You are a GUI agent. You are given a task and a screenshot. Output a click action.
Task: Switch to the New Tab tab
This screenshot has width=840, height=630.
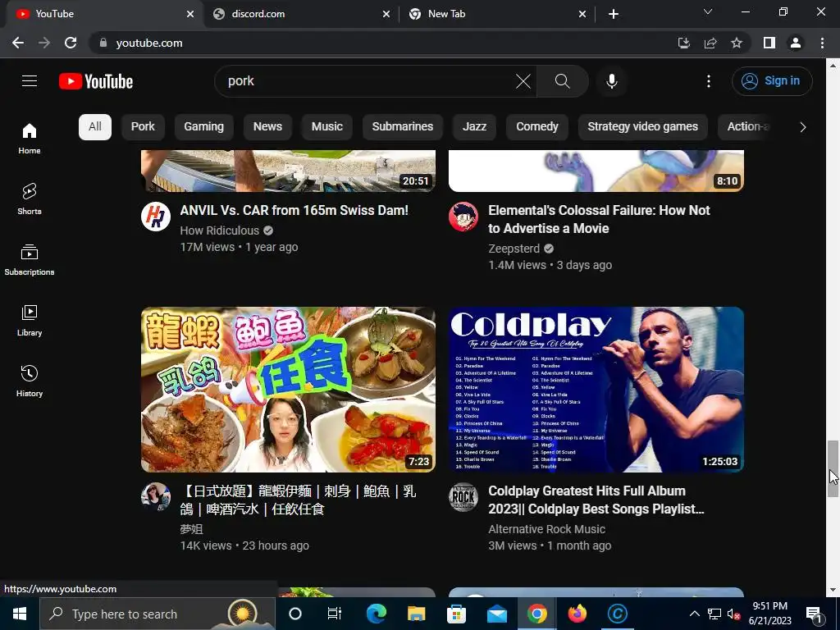coord(497,14)
